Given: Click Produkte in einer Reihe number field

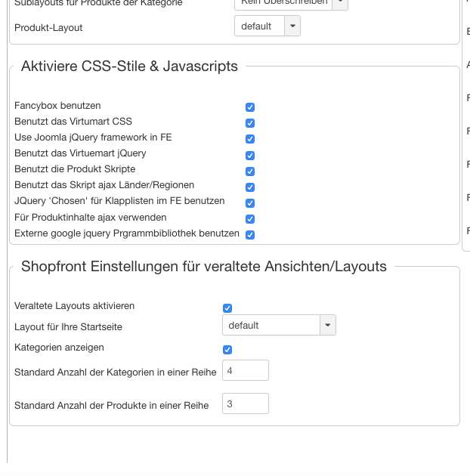Looking at the screenshot, I should [245, 404].
